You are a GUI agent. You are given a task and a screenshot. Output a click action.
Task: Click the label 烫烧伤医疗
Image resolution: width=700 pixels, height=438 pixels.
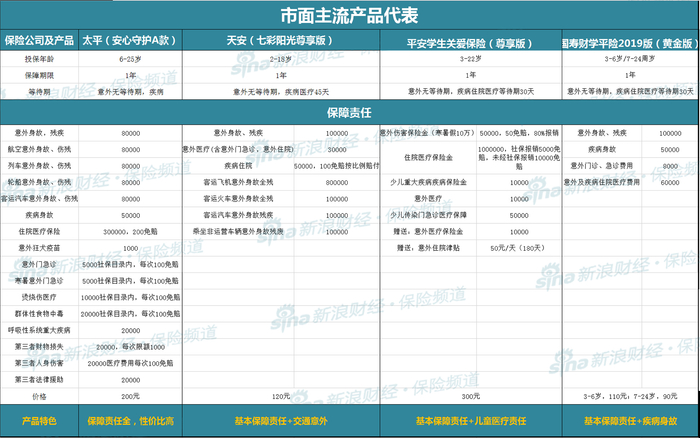(x=39, y=298)
